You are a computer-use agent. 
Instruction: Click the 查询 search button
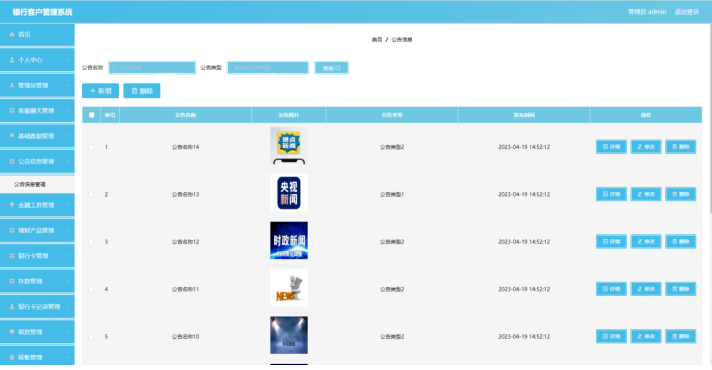331,68
